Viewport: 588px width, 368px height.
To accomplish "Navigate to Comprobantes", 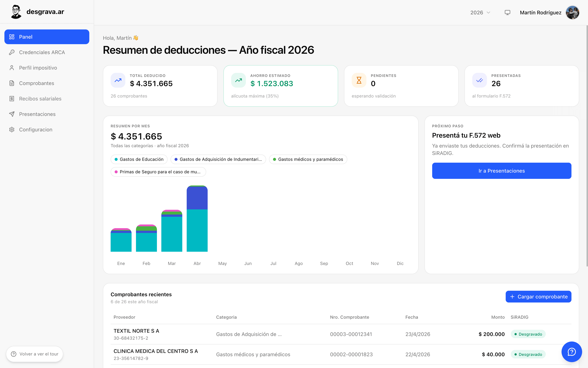I will (47, 83).
